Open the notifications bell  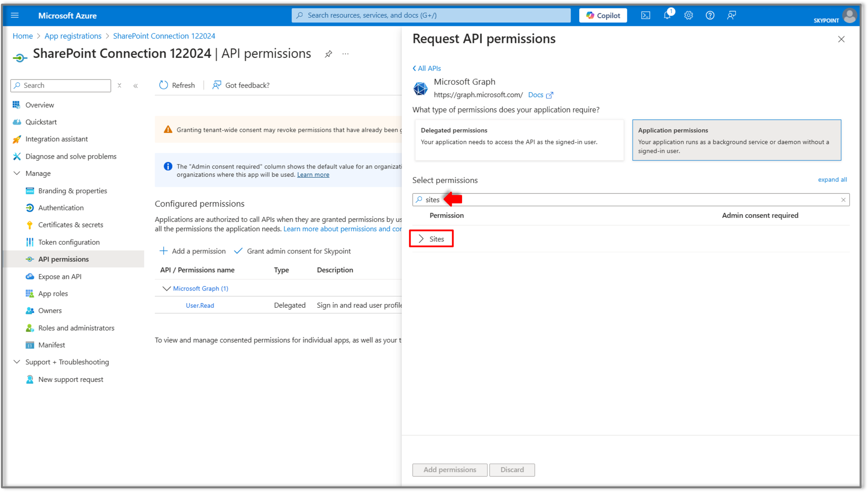[x=667, y=15]
